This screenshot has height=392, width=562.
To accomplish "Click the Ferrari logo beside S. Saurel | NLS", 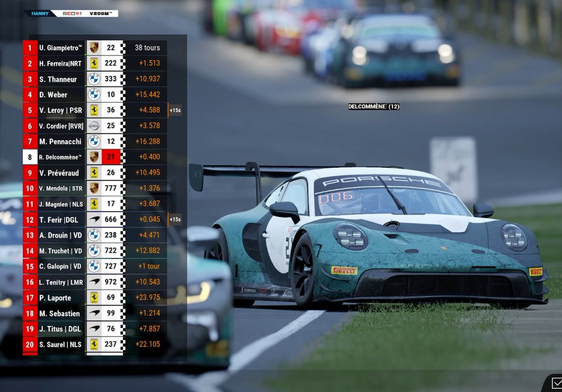I will 94,344.
